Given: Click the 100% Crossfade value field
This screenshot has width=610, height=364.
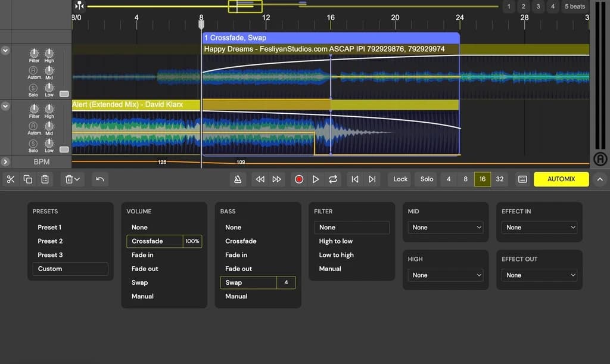Looking at the screenshot, I should pyautogui.click(x=192, y=241).
